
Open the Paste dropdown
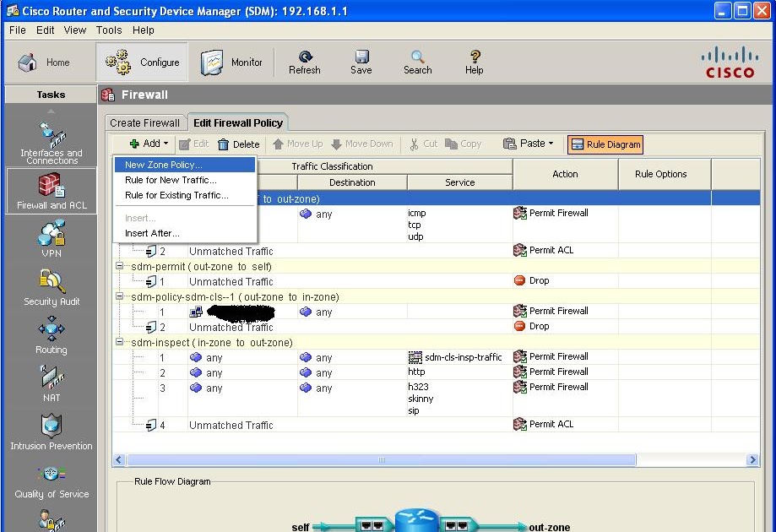point(528,144)
